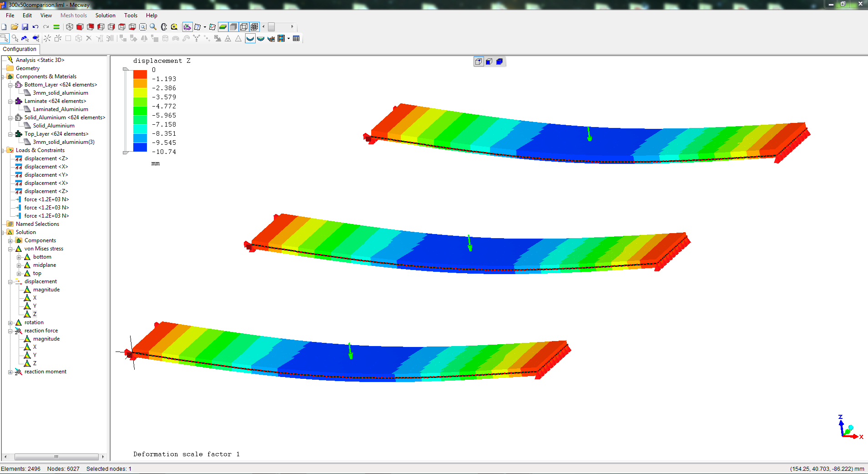This screenshot has width=868, height=474.
Task: Select the solid red cube view icon
Action: pos(80,27)
